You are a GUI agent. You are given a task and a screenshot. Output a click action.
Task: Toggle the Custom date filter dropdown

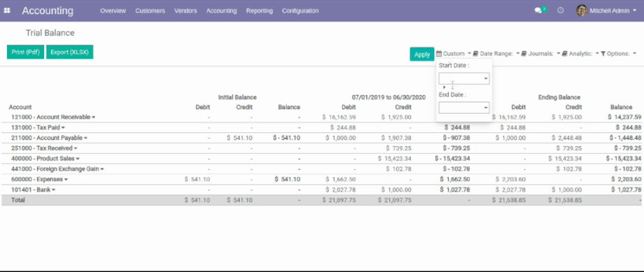click(453, 53)
